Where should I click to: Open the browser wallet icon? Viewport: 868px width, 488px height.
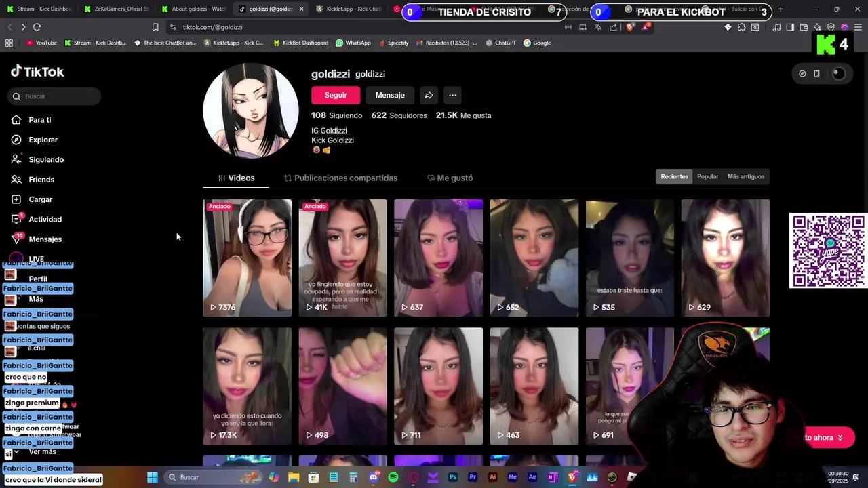pos(804,27)
